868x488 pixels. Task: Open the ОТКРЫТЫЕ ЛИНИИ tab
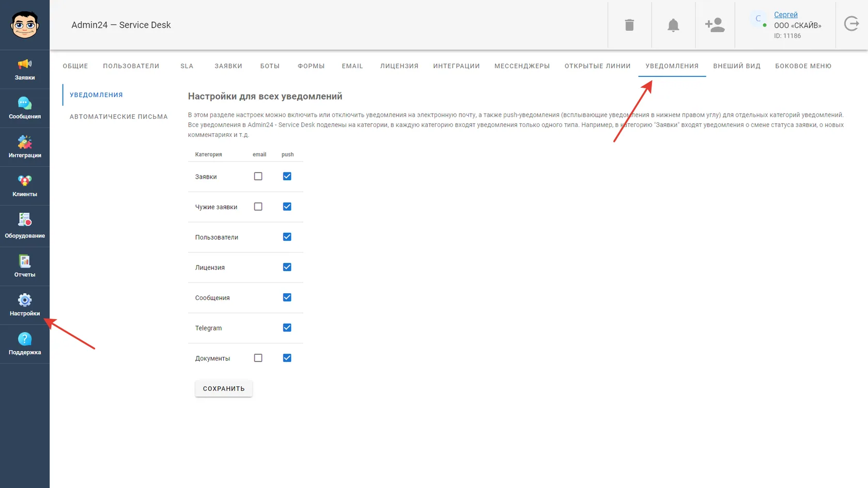click(598, 66)
